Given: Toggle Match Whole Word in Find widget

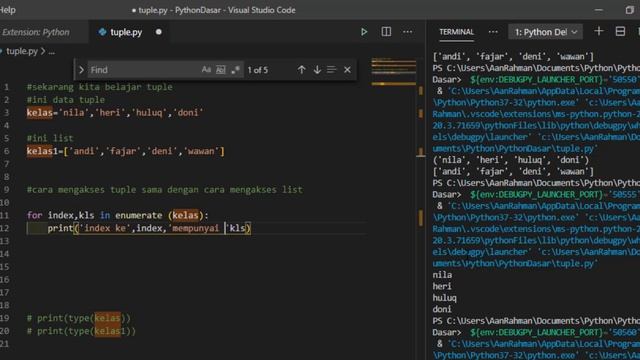Looking at the screenshot, I should [x=220, y=70].
